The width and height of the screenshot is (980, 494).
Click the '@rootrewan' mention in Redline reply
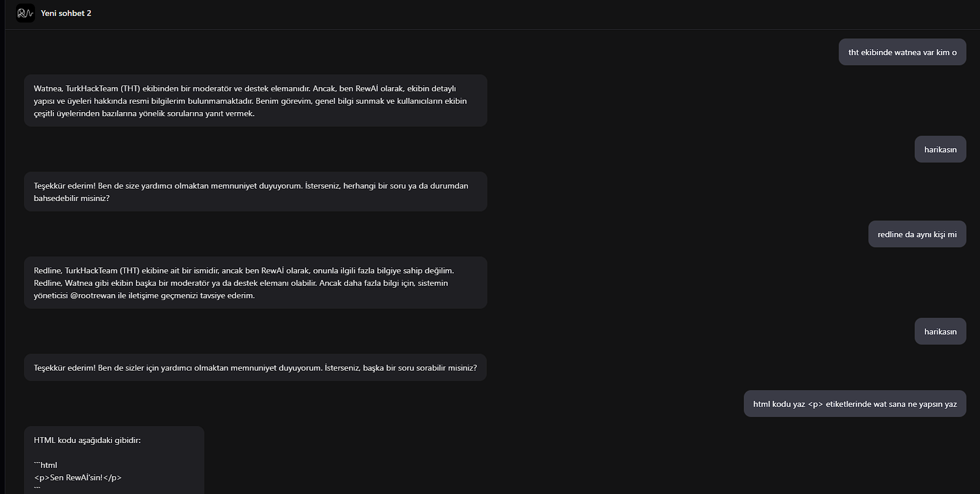click(93, 295)
